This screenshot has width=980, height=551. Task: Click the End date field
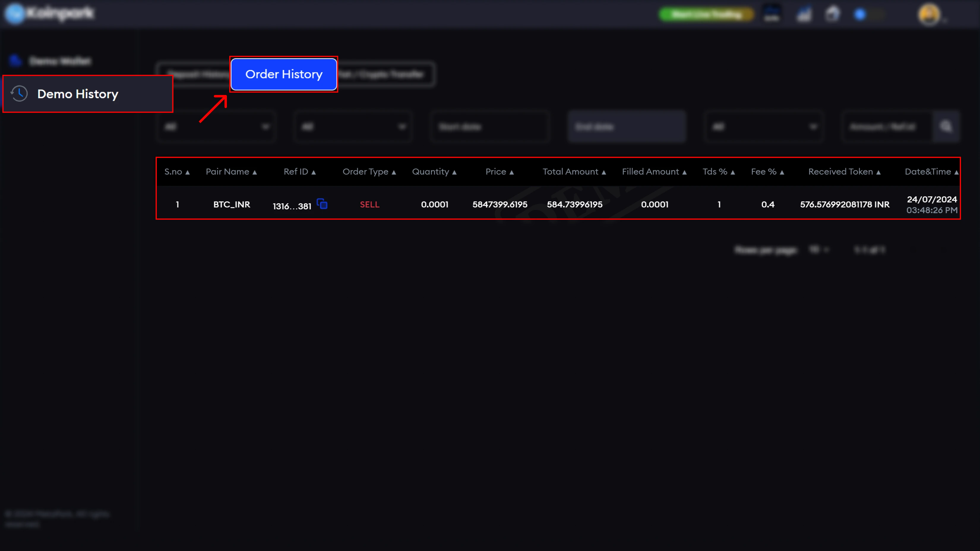point(627,127)
